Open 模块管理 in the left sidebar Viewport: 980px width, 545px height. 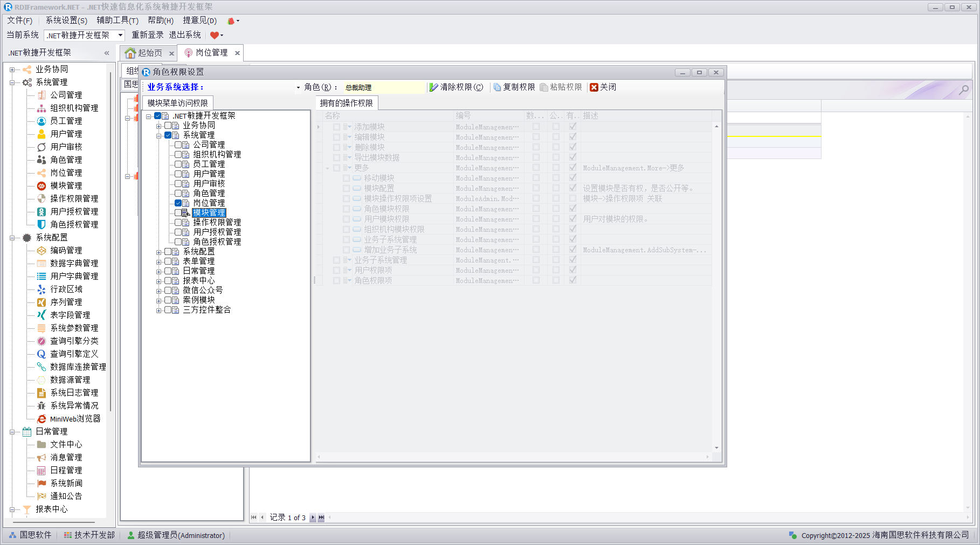[66, 185]
